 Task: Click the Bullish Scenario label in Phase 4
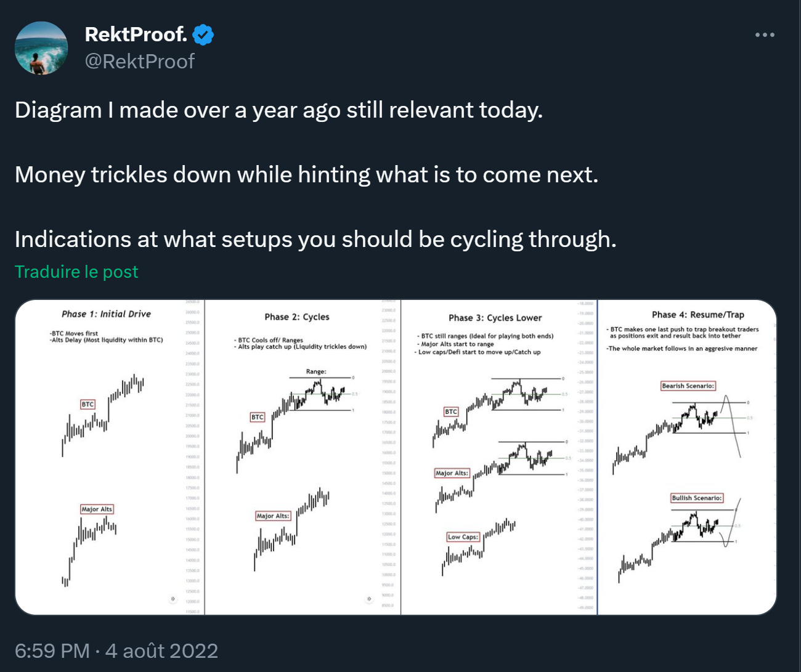pos(697,498)
